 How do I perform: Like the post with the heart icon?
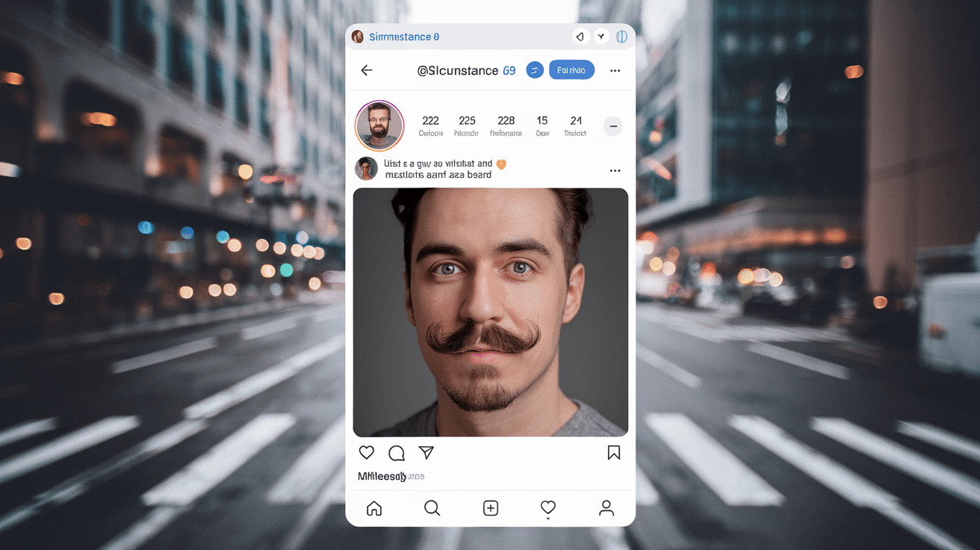click(x=367, y=453)
